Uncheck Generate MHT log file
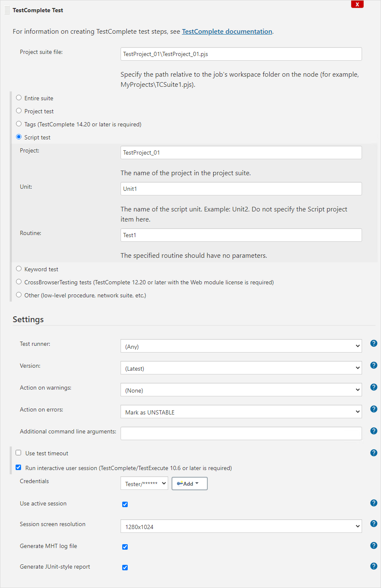381x588 pixels. click(x=125, y=547)
